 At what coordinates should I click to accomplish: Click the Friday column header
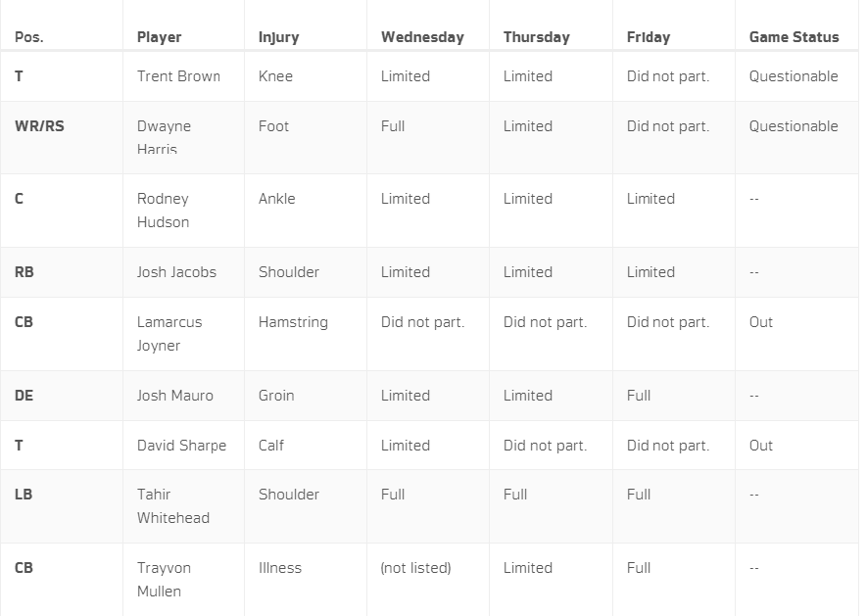pyautogui.click(x=648, y=37)
